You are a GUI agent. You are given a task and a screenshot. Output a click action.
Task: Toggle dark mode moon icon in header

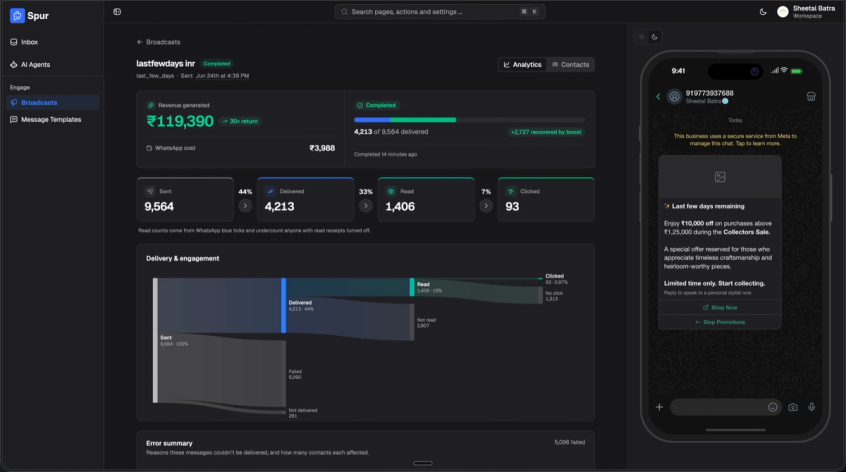pyautogui.click(x=763, y=12)
